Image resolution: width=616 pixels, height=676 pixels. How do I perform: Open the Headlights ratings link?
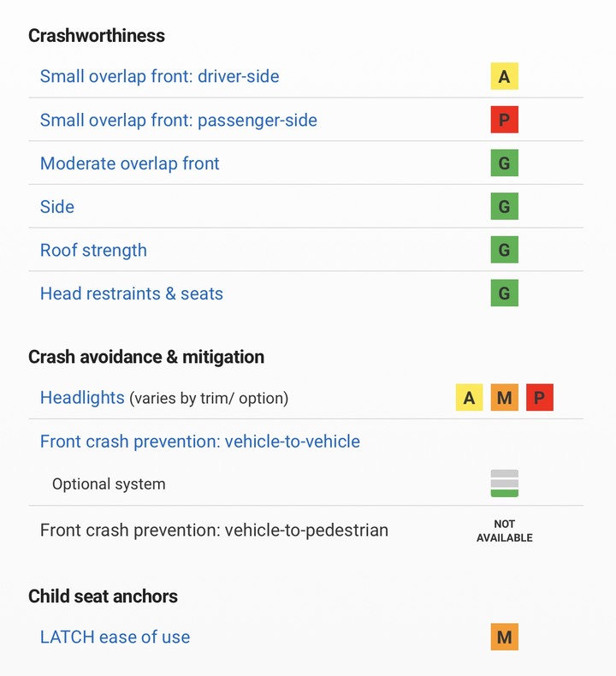[x=82, y=398]
